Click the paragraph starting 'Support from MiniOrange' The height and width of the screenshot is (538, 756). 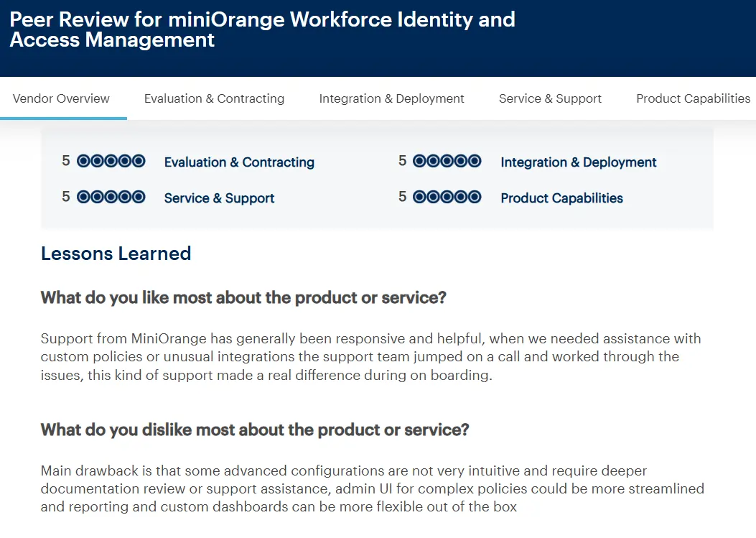coord(370,356)
